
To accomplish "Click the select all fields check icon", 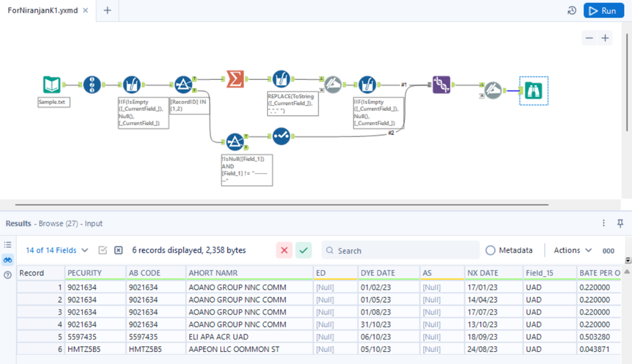I will [x=102, y=250].
